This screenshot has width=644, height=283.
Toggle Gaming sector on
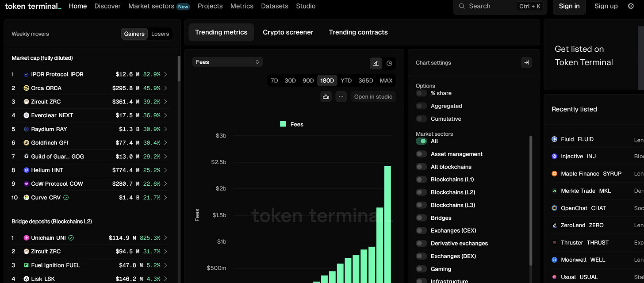[422, 269]
